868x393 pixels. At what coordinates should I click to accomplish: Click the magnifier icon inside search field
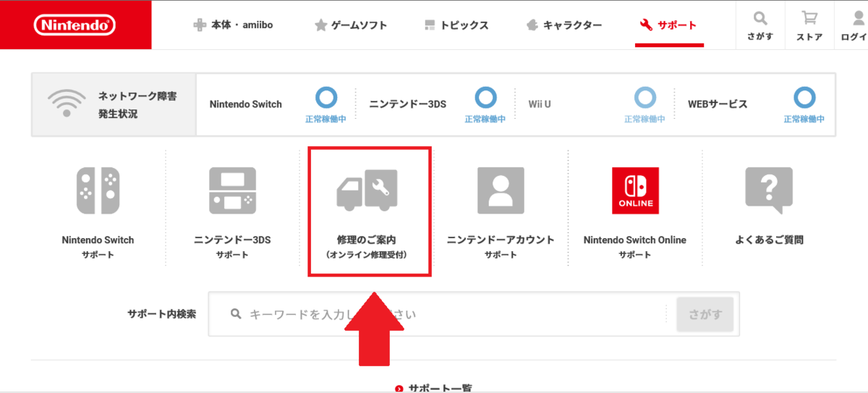click(235, 314)
